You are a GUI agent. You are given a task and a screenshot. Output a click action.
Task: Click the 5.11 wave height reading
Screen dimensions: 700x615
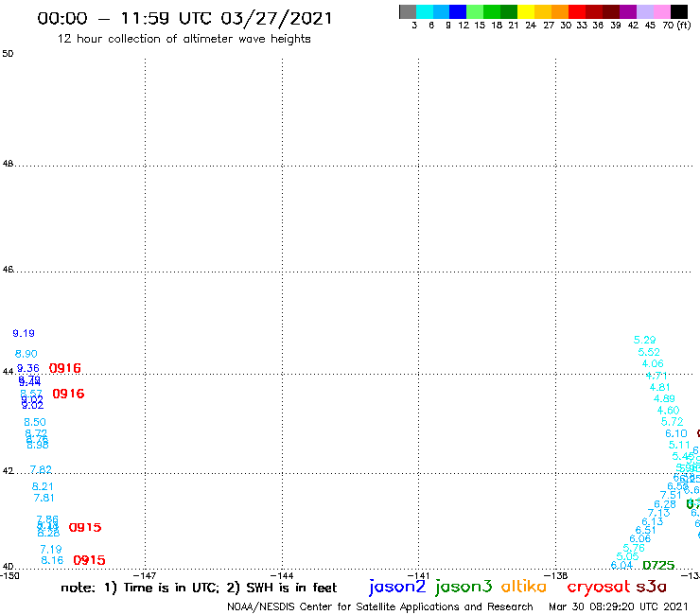(x=679, y=445)
